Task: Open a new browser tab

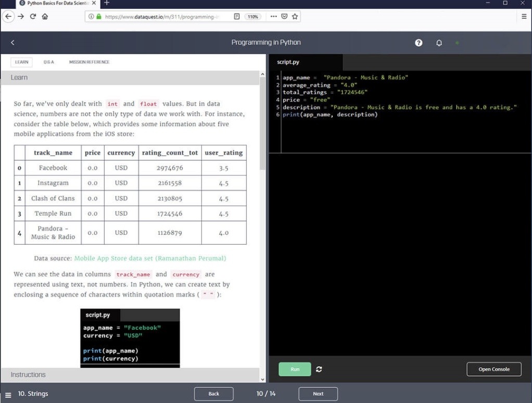Action: point(107,3)
